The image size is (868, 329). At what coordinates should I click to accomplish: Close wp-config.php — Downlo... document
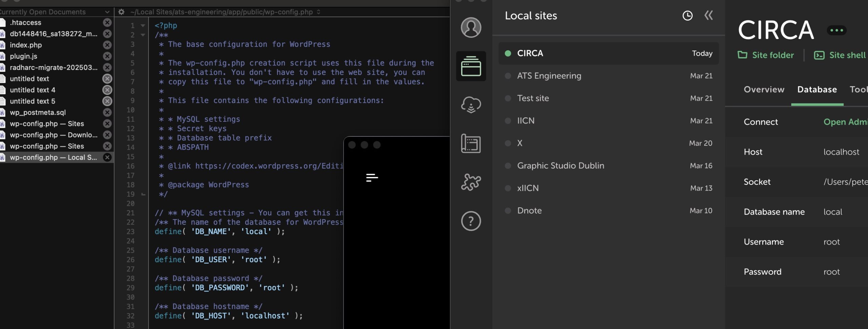coord(107,135)
